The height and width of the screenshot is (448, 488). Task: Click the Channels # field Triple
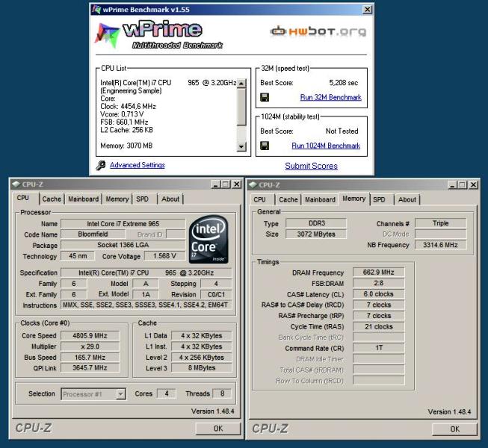(x=441, y=223)
